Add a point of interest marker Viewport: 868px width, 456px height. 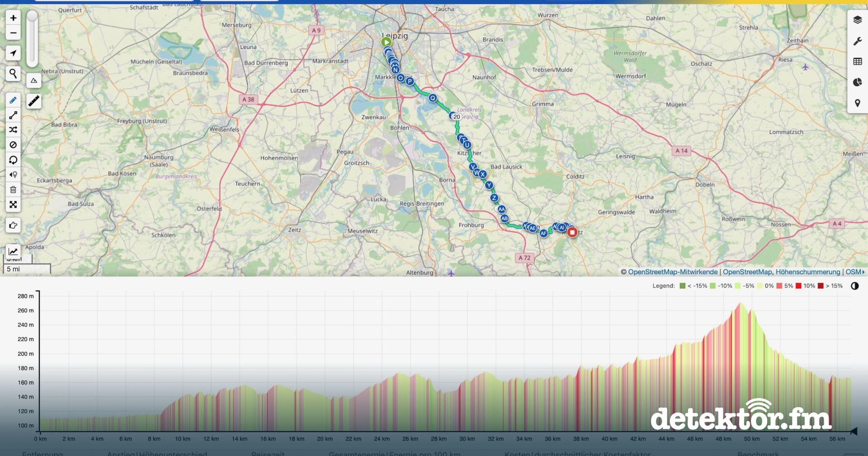coord(13,175)
